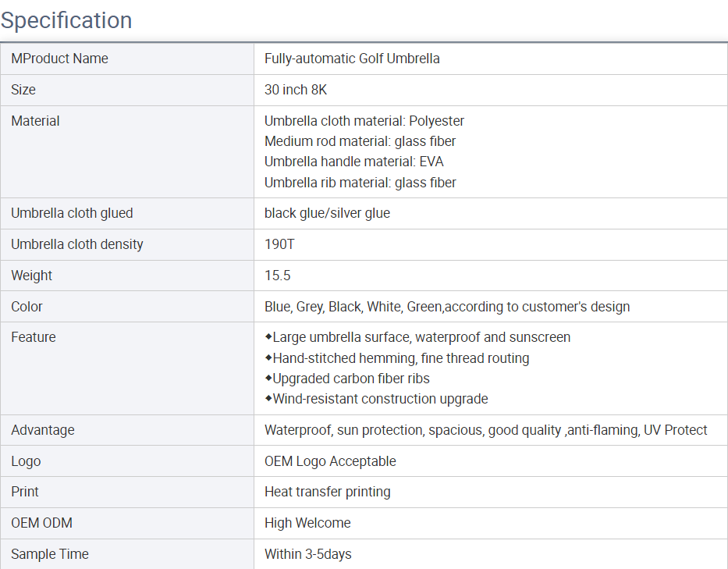Click the '15.5' weight value
The height and width of the screenshot is (569, 728).
(278, 276)
